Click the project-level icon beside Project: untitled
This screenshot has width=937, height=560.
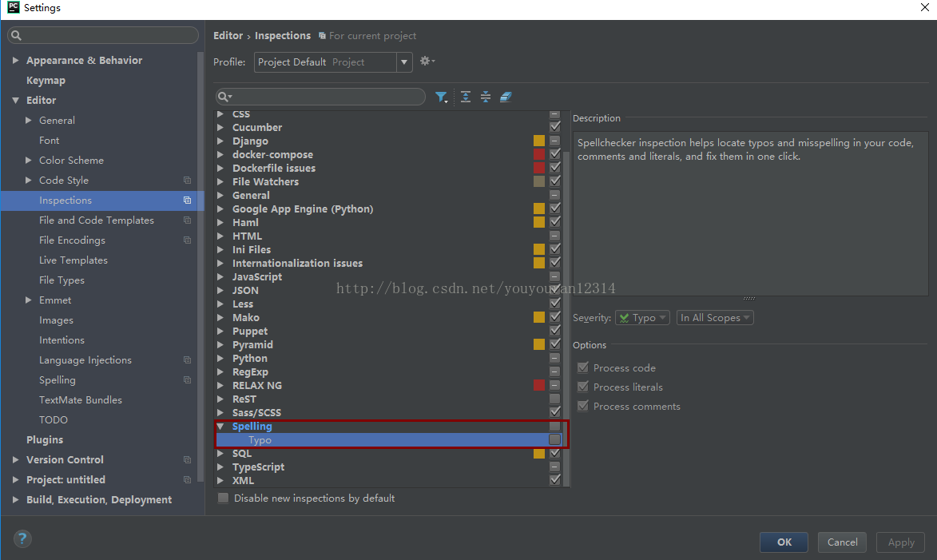(x=187, y=480)
